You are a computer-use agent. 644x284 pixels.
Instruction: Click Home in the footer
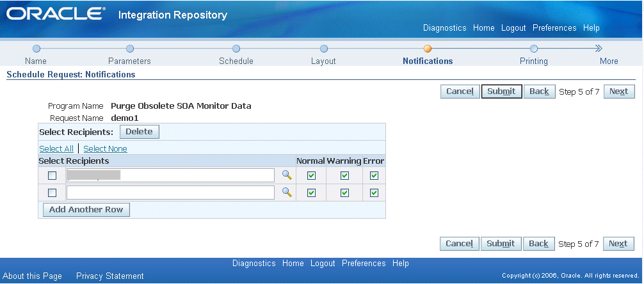point(293,263)
